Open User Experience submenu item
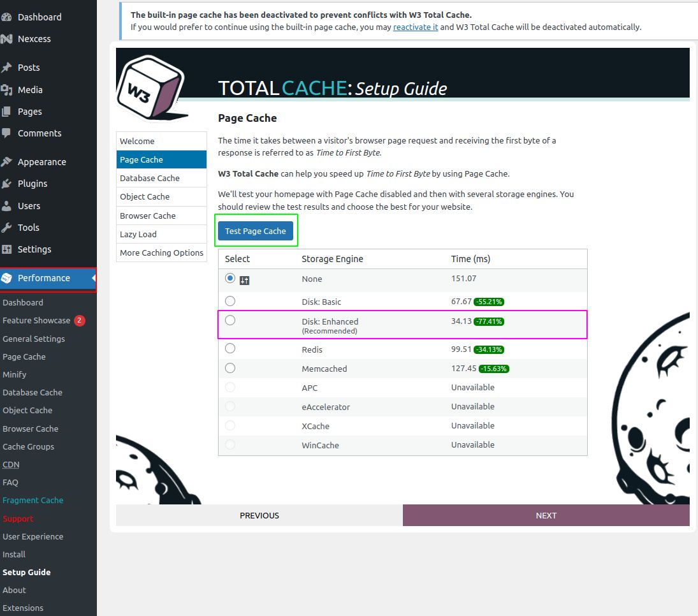 click(33, 536)
